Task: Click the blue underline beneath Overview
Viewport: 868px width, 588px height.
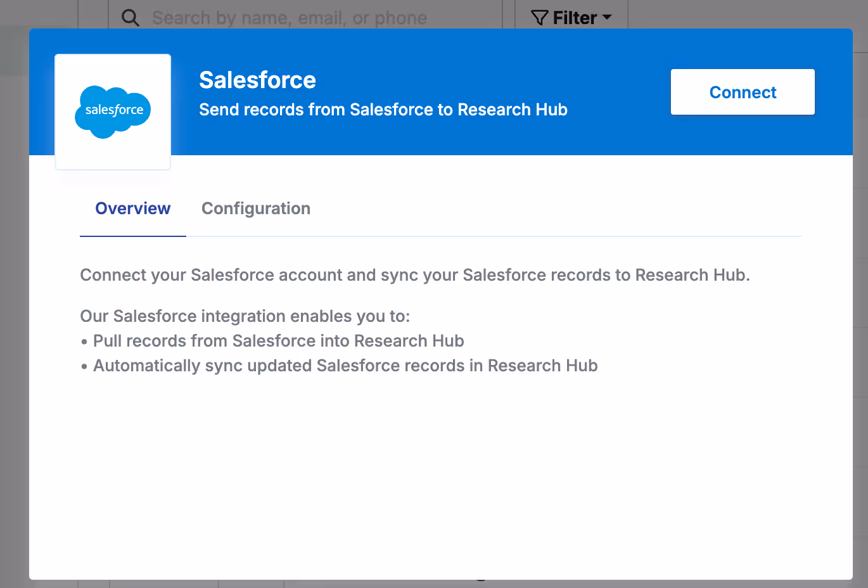Action: point(132,236)
